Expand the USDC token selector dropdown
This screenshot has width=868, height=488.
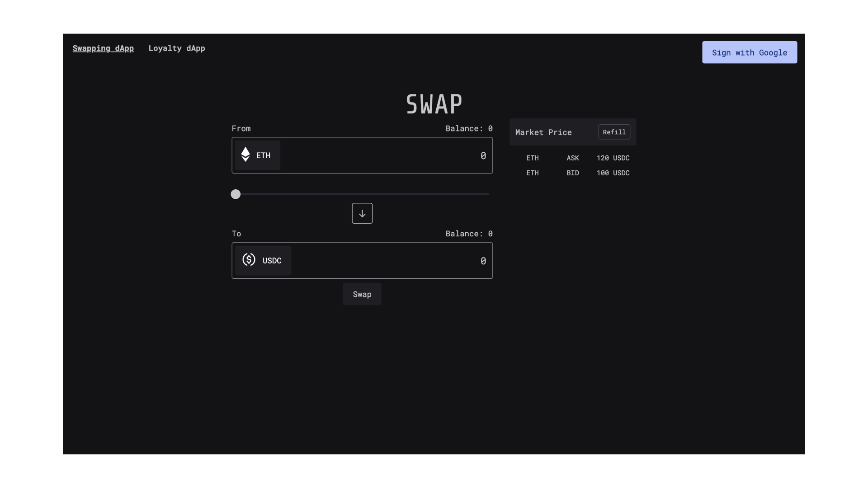pos(263,260)
